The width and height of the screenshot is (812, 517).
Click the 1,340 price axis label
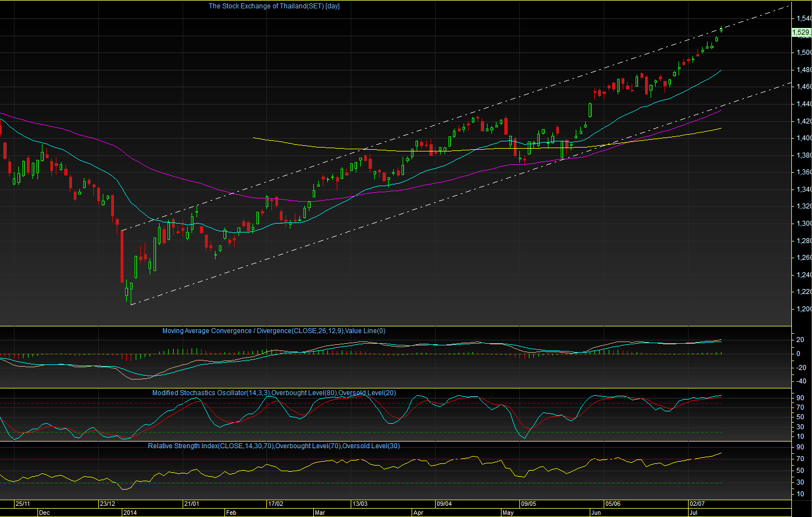pos(804,189)
